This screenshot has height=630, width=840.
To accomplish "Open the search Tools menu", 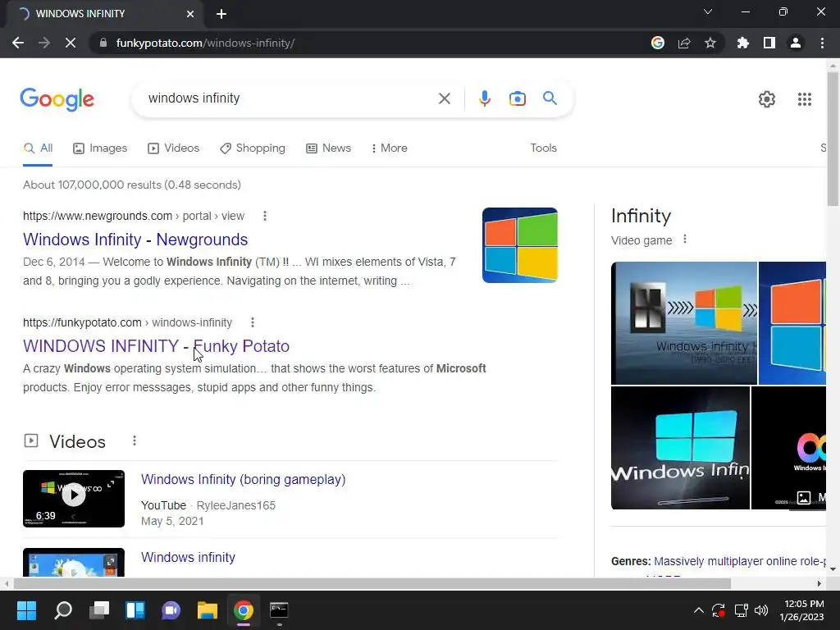I will [x=543, y=148].
